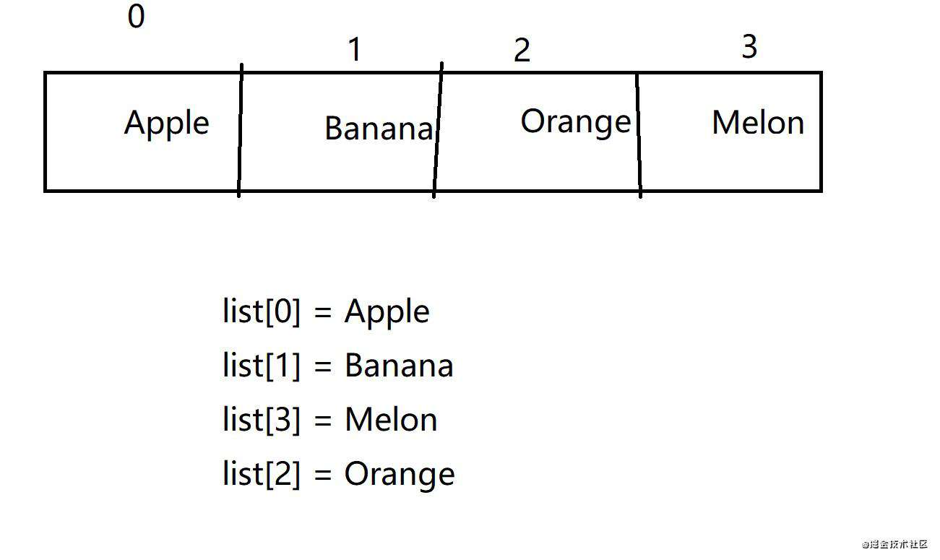
Task: Click the divider between Apple and Banana
Action: [240, 130]
